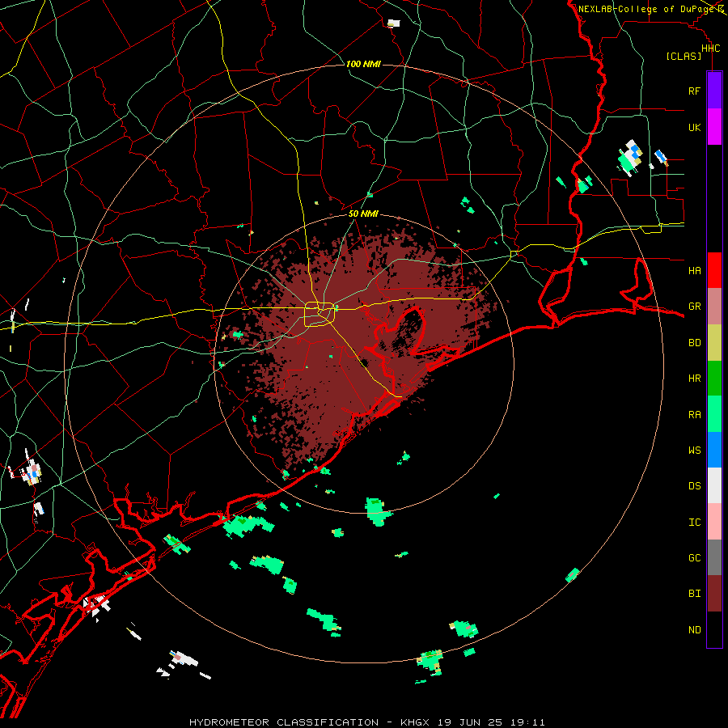This screenshot has height=728, width=728.
Task: Click the IC light pink legend swatch
Action: [x=714, y=522]
